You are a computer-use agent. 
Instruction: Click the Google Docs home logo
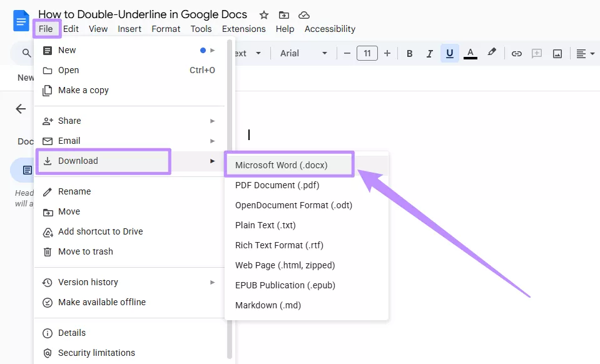[21, 21]
